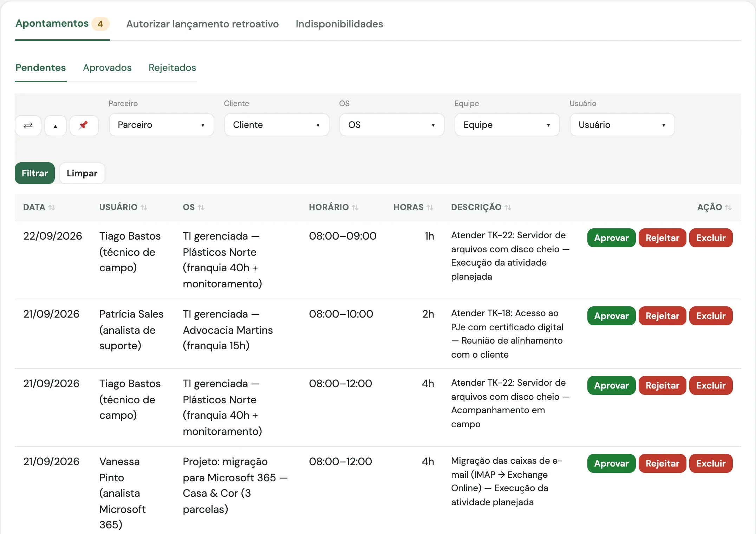Click the Filtrar button
Screen dimensions: 756x534
point(35,173)
